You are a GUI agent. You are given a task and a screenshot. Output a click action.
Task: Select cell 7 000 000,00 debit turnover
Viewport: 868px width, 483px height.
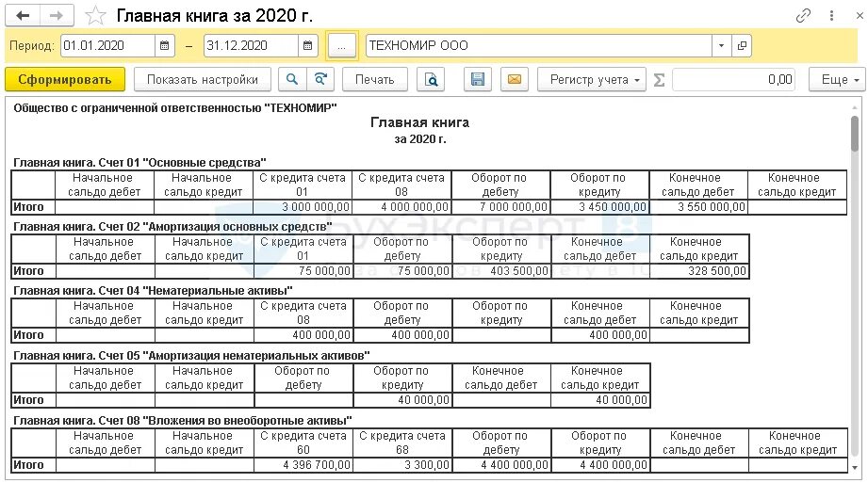pyautogui.click(x=500, y=207)
